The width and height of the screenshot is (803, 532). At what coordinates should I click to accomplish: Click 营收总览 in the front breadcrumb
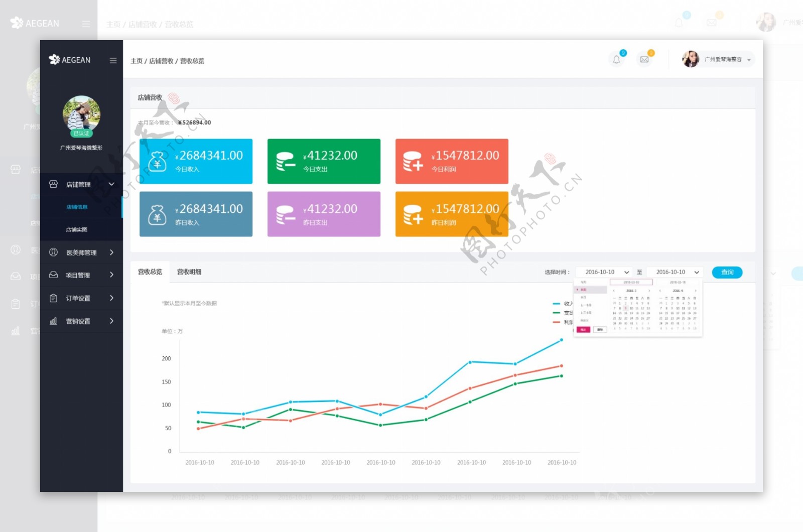tap(192, 61)
